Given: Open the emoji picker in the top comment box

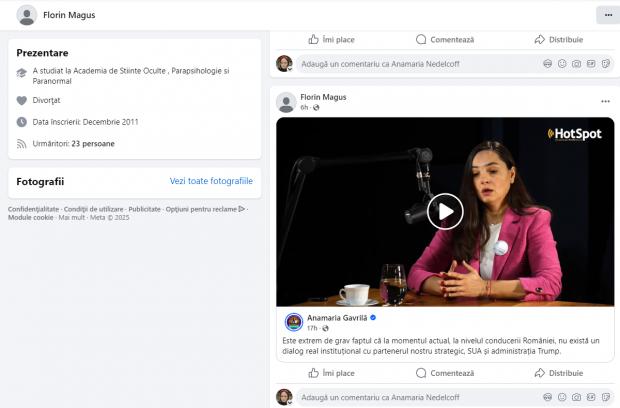Looking at the screenshot, I should tap(562, 63).
